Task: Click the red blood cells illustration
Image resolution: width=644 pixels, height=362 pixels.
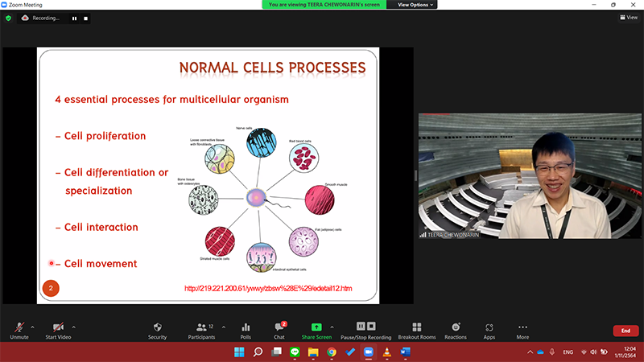Action: 304,158
